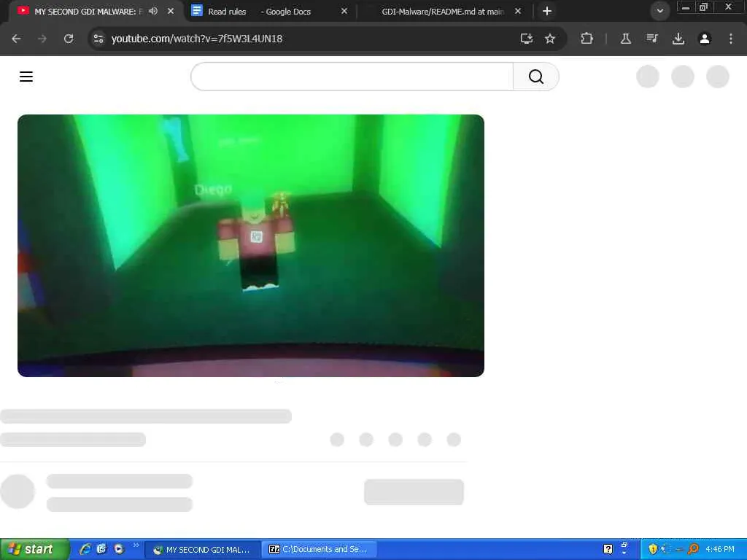Image resolution: width=747 pixels, height=560 pixels.
Task: Click the browser forward arrow
Action: click(x=42, y=39)
